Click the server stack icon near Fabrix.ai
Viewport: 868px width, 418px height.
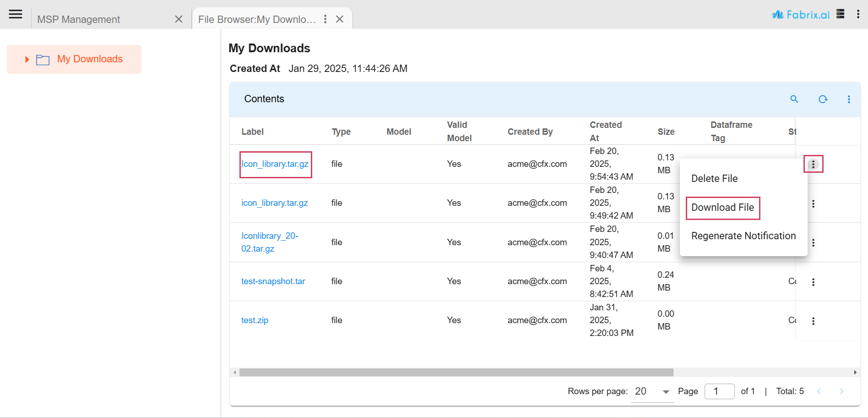tap(840, 14)
